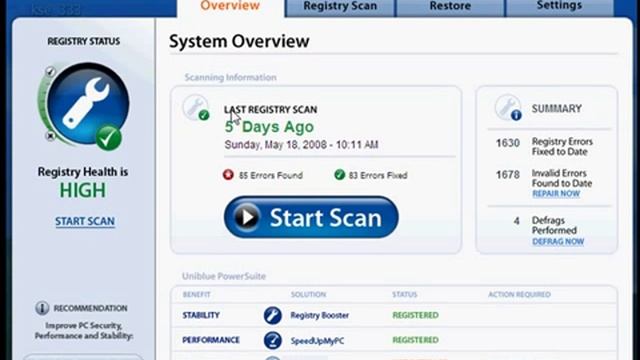
Task: Switch to the Overview tab
Action: [x=230, y=7]
